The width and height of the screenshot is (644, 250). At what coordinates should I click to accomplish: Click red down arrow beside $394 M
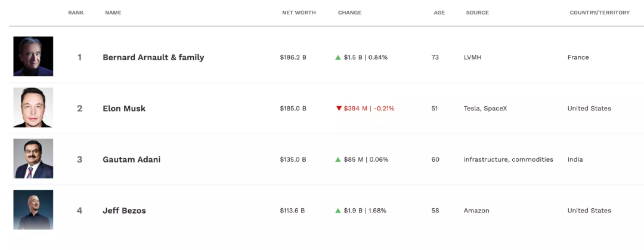click(x=339, y=109)
